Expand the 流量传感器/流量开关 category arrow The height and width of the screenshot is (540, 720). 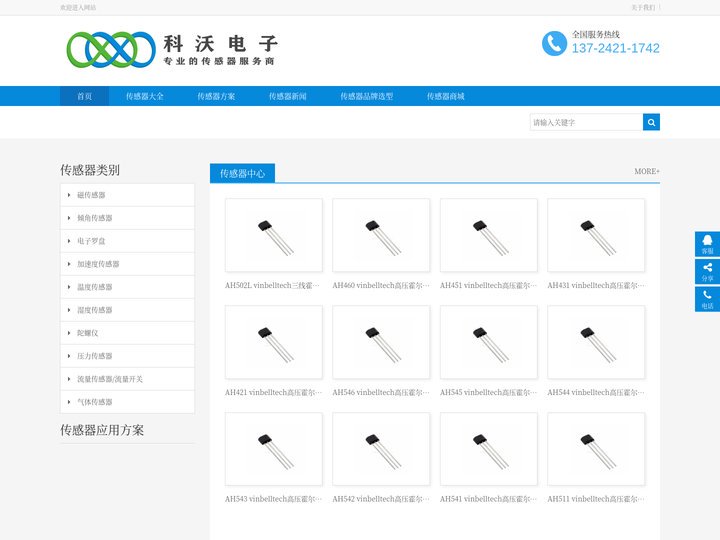pyautogui.click(x=69, y=379)
